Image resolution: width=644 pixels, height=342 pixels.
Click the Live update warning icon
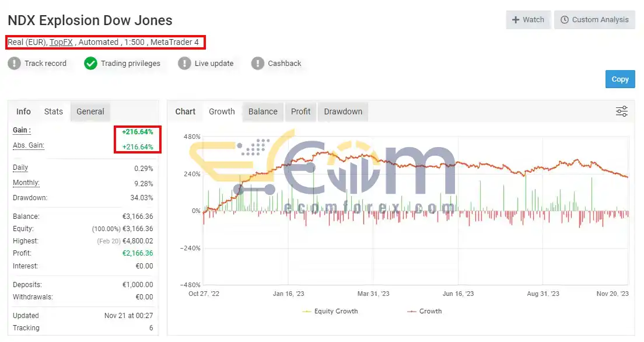184,63
